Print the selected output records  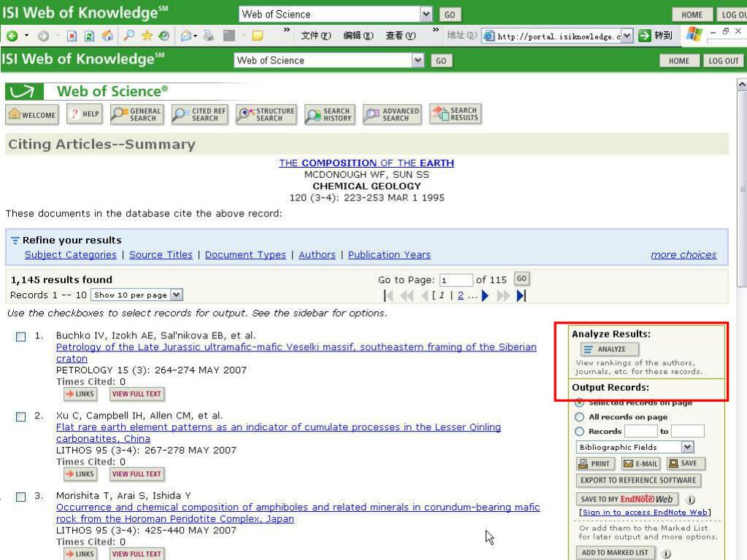[x=595, y=463]
